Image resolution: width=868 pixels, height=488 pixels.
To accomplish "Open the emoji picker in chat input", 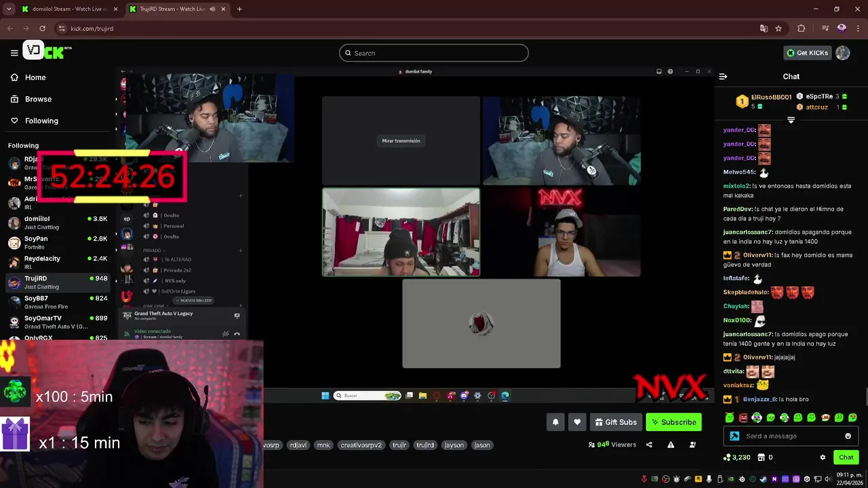I will pyautogui.click(x=848, y=436).
